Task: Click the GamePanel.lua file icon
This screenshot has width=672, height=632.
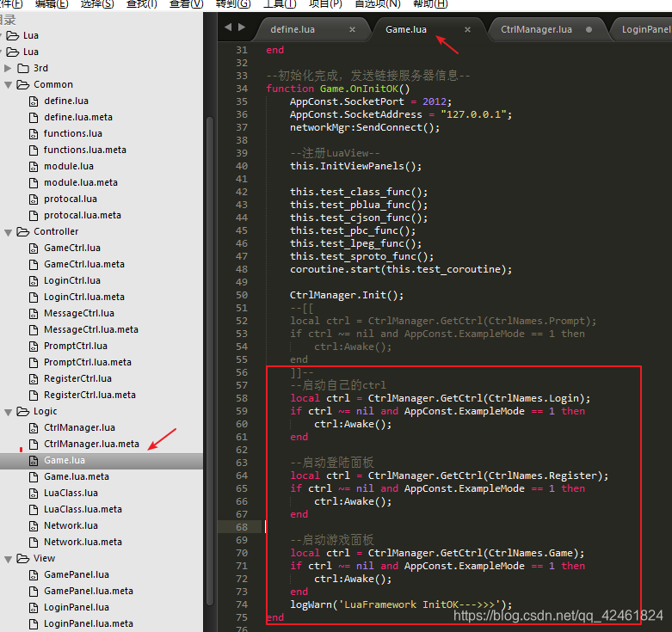Action: point(34,574)
